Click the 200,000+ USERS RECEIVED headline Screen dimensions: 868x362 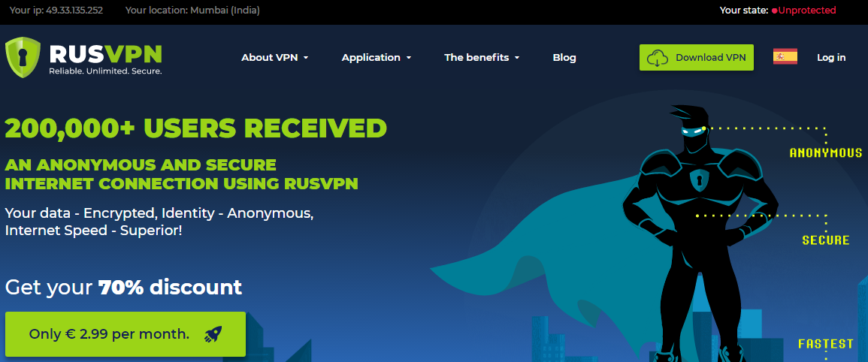coord(196,128)
